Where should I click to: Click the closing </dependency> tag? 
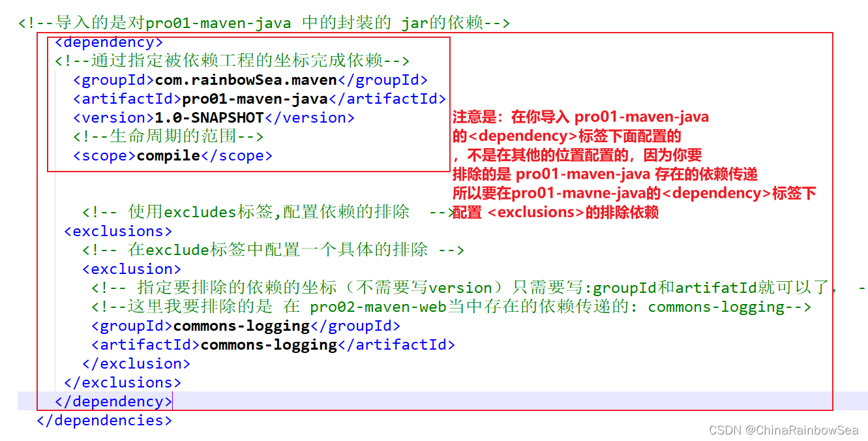pyautogui.click(x=113, y=402)
